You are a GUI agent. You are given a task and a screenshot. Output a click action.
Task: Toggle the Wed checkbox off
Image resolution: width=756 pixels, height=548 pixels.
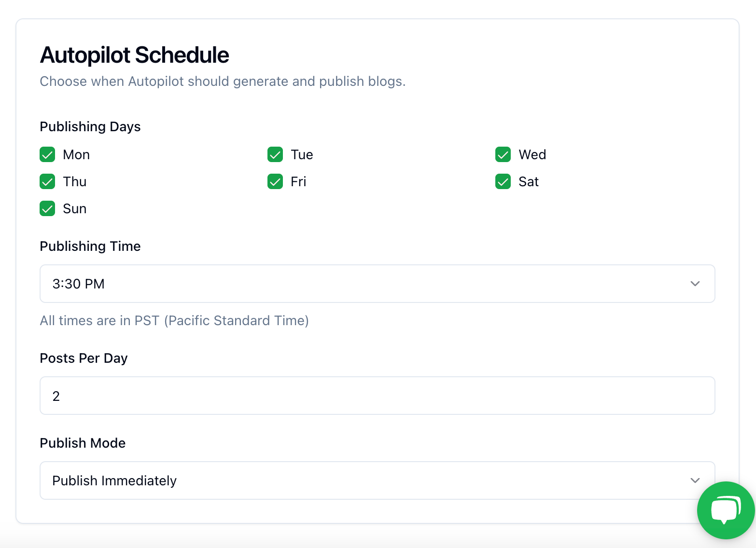click(503, 155)
